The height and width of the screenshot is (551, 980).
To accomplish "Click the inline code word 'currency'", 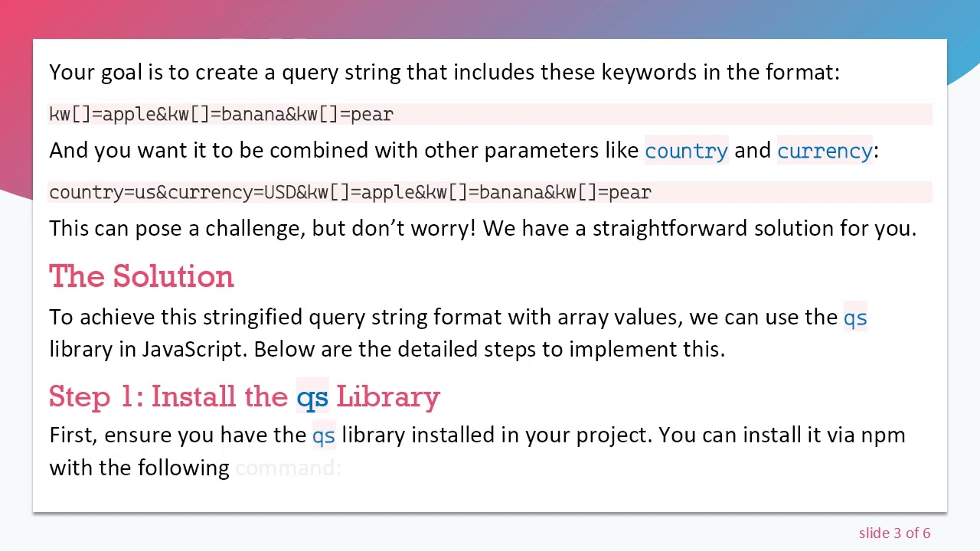I will 825,151.
